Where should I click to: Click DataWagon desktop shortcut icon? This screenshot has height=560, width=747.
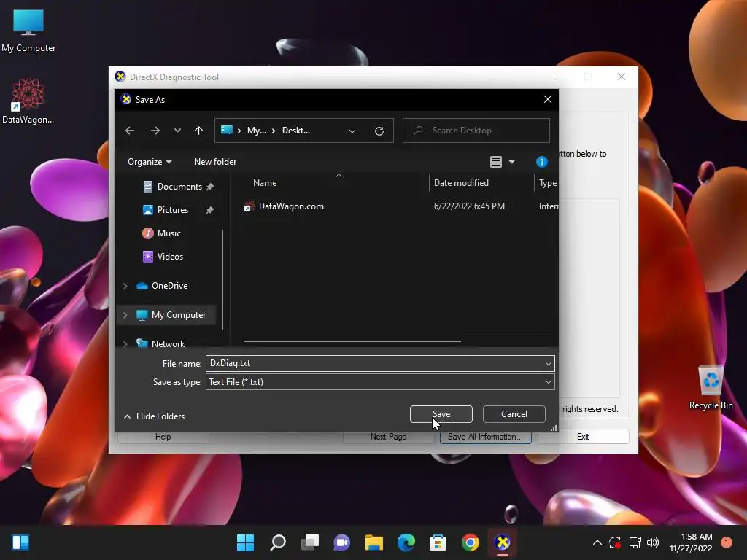click(x=28, y=101)
